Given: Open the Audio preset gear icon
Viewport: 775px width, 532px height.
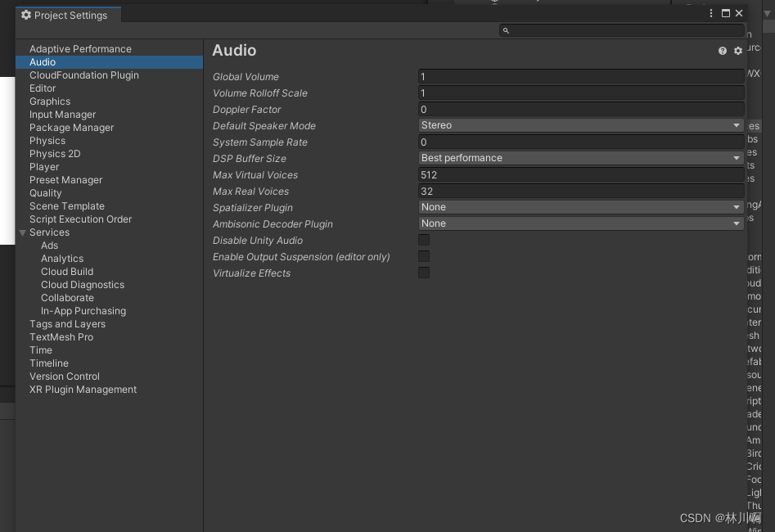Looking at the screenshot, I should [x=737, y=50].
